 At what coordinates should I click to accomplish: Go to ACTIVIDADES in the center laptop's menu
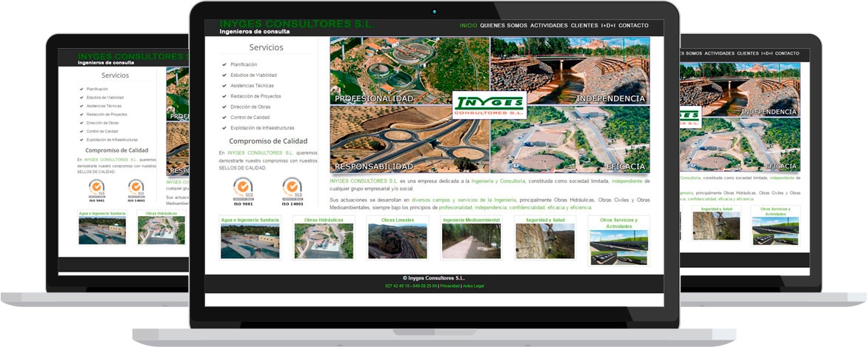pyautogui.click(x=549, y=25)
